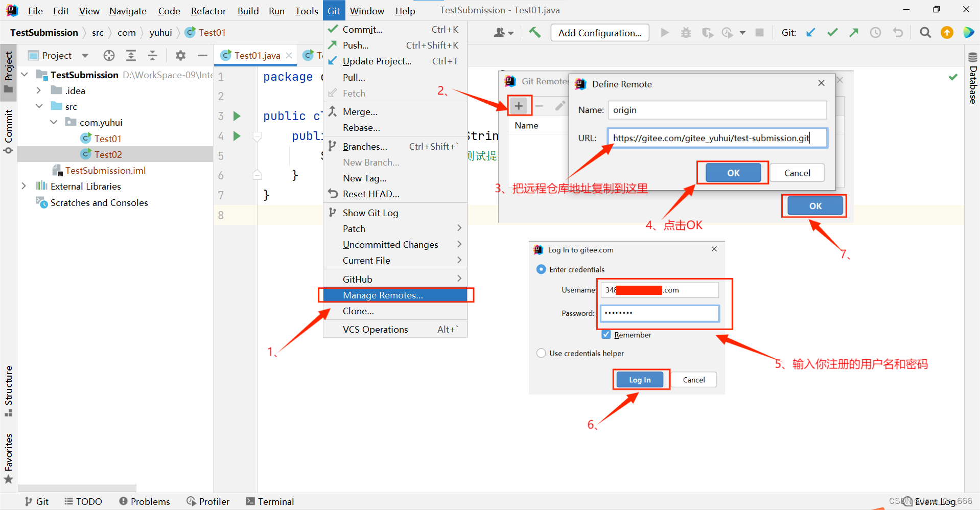Select Use credentials helper radio option
Image resolution: width=980 pixels, height=510 pixels.
tap(541, 353)
